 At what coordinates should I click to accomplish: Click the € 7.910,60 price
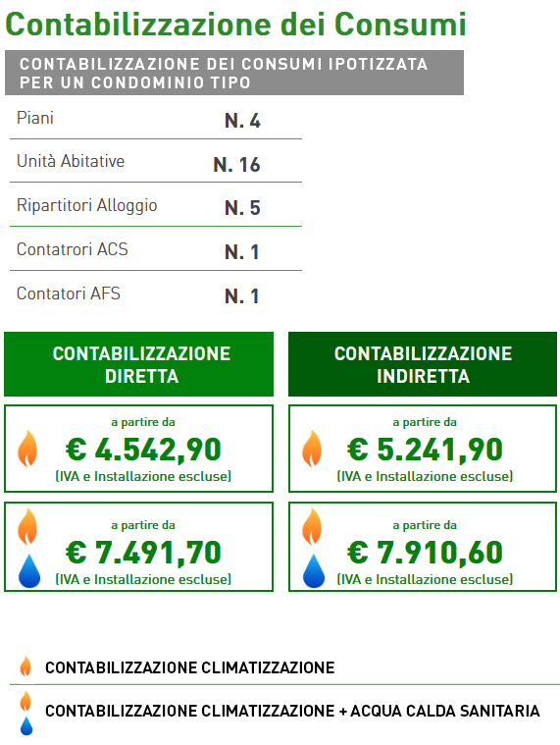coord(425,553)
